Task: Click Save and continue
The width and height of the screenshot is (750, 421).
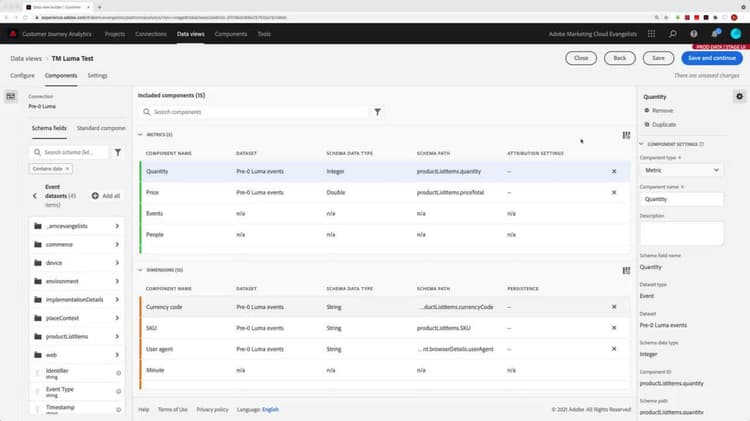Action: pos(712,58)
